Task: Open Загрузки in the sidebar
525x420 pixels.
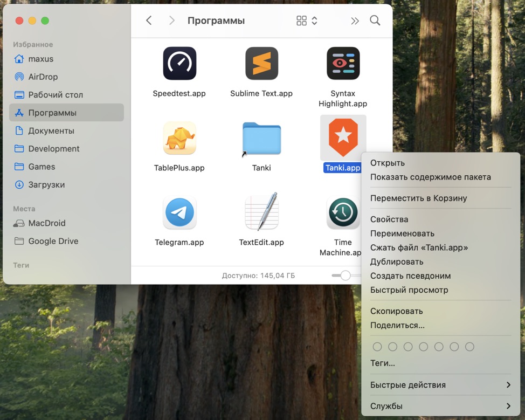Action: click(67, 184)
